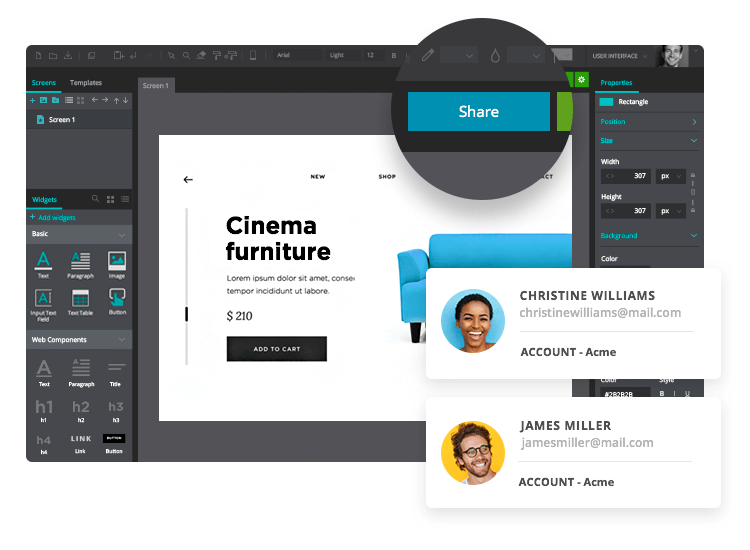This screenshot has height=550, width=750.
Task: Select the magnifier zoom tool
Action: coord(186,55)
